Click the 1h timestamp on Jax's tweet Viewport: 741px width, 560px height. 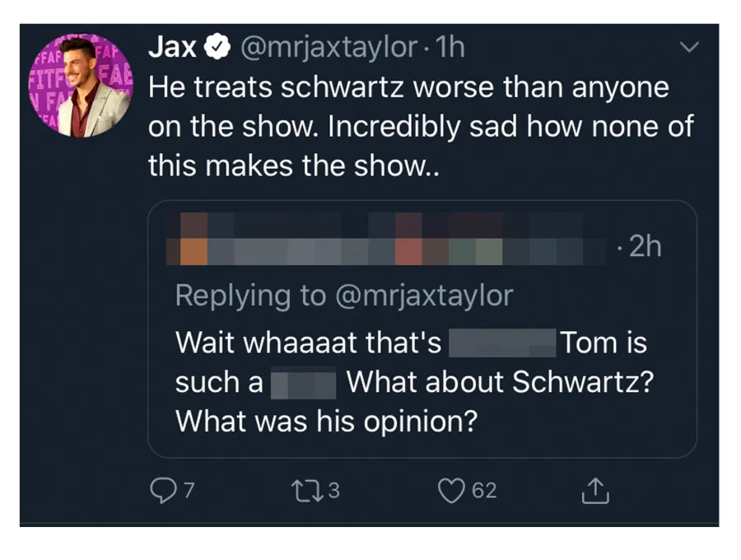[450, 47]
